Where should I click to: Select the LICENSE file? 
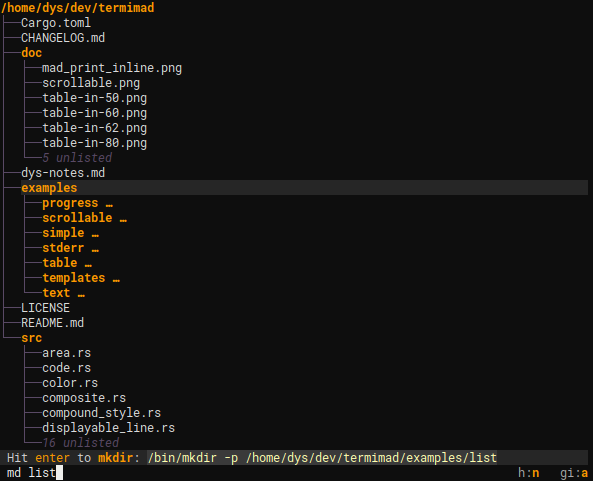tap(45, 308)
